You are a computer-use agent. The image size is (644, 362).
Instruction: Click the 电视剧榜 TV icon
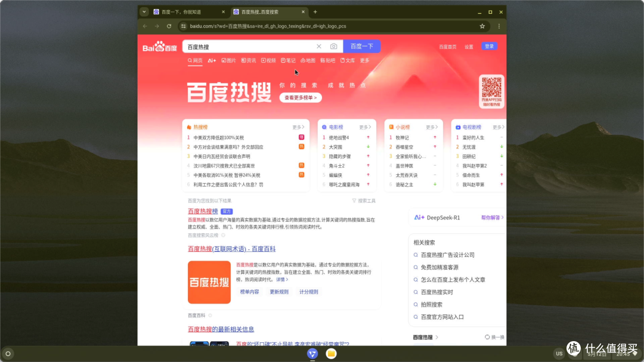coord(458,128)
